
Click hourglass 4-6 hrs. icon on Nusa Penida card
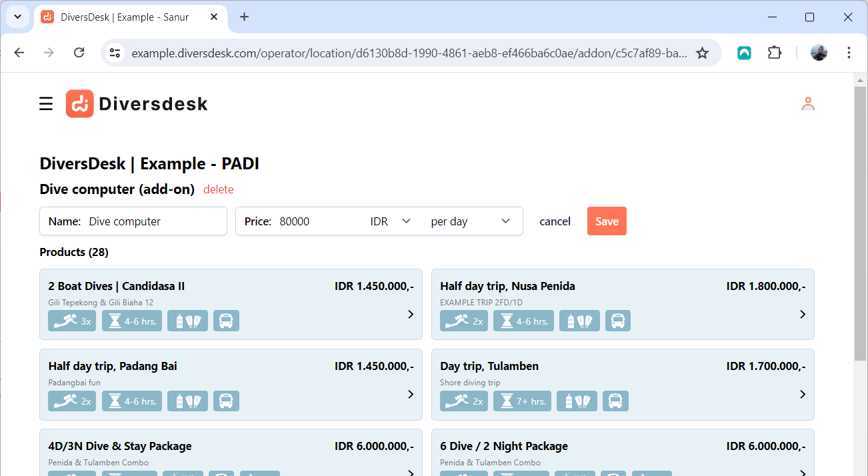523,321
